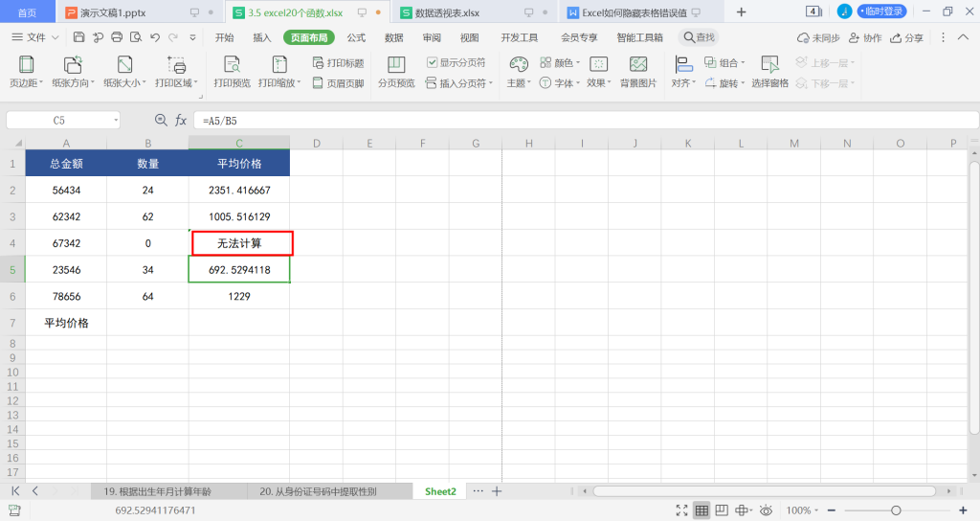Click in the formula bar showing =A5/B5
This screenshot has height=521, width=980.
tap(586, 120)
